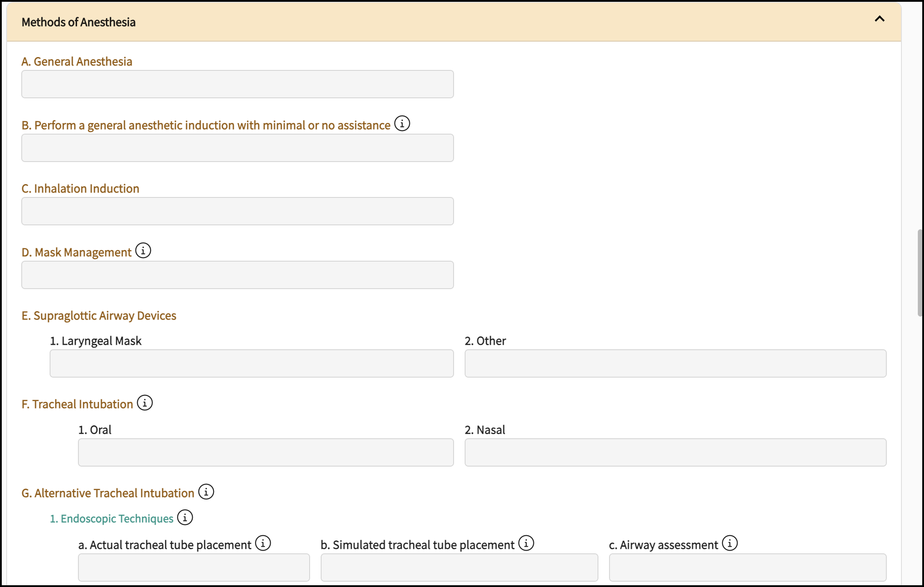Click the Endoscopic Techniques info icon
Image resolution: width=924 pixels, height=587 pixels.
click(x=185, y=517)
